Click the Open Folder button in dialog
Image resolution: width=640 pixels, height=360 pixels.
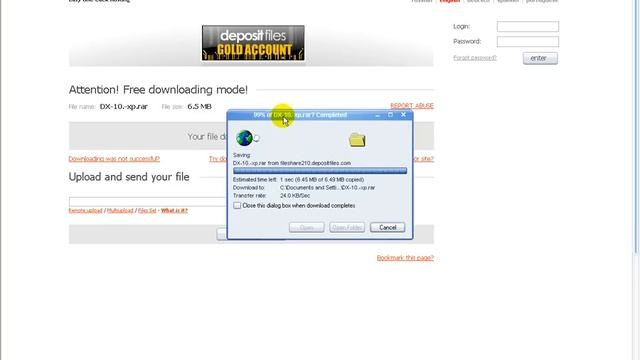[x=347, y=227]
